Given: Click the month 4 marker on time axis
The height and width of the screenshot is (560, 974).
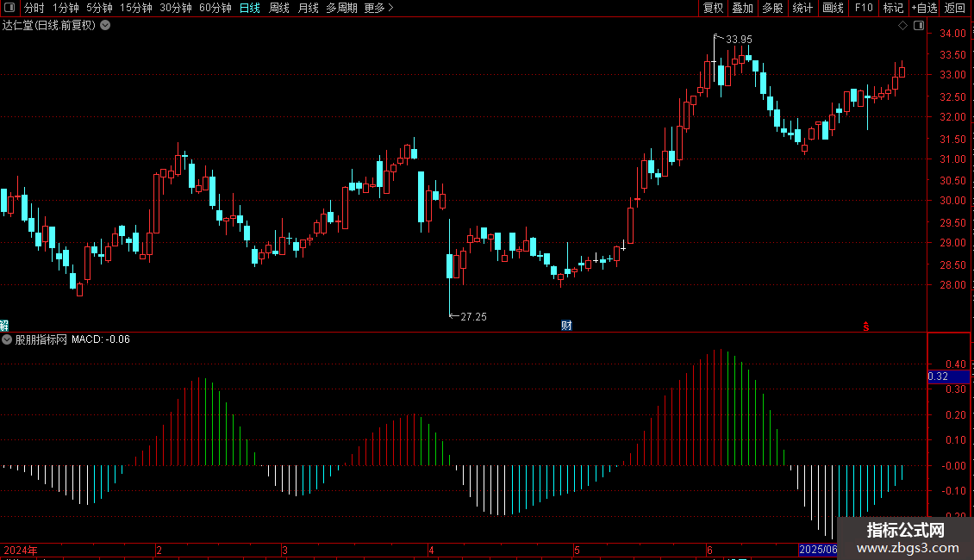Looking at the screenshot, I should [x=431, y=550].
